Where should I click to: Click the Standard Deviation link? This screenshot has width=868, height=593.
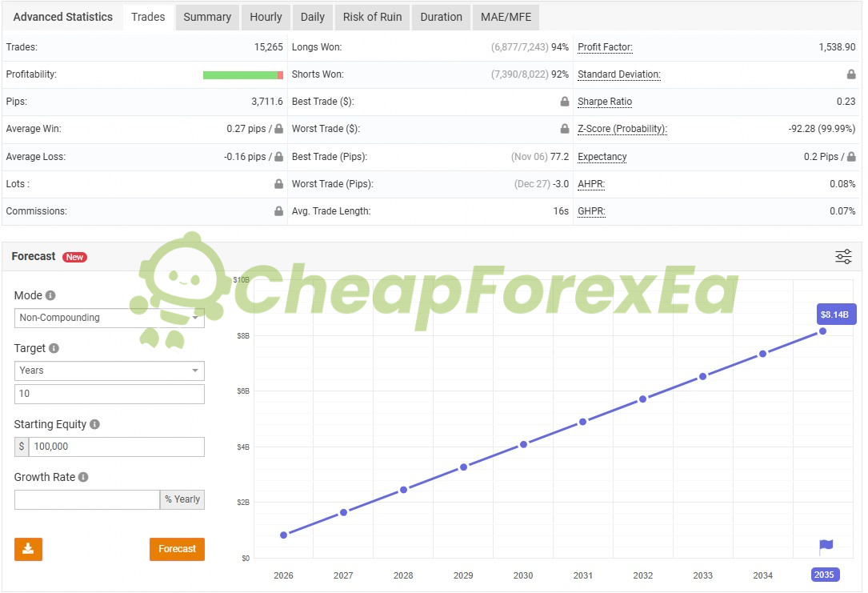[619, 74]
